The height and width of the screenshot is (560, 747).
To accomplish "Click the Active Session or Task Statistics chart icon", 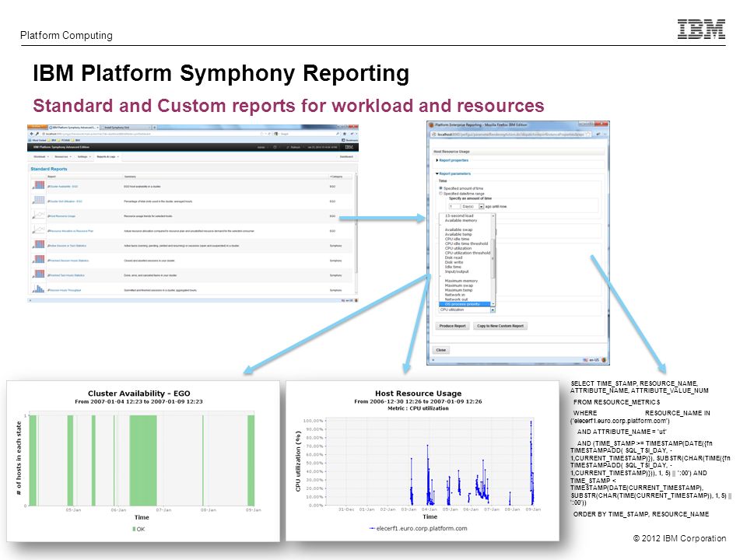I will [39, 245].
